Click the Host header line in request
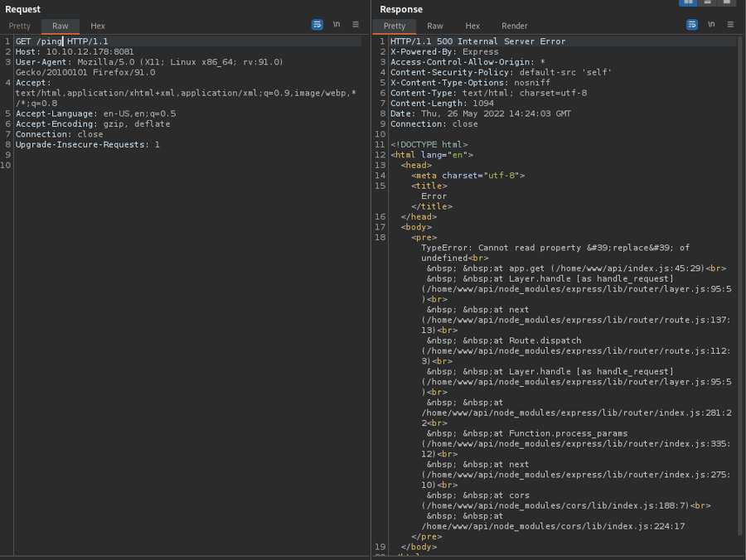Viewport: 746px width, 560px height. click(75, 51)
